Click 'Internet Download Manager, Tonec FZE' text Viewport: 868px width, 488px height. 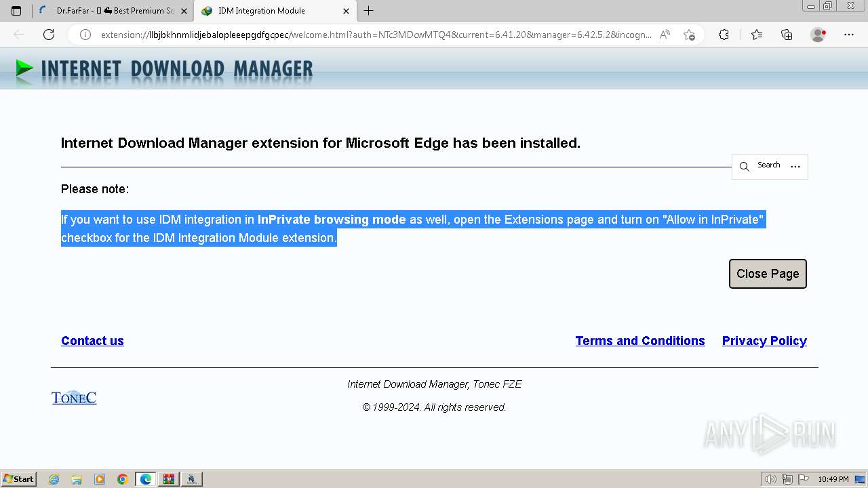click(435, 384)
